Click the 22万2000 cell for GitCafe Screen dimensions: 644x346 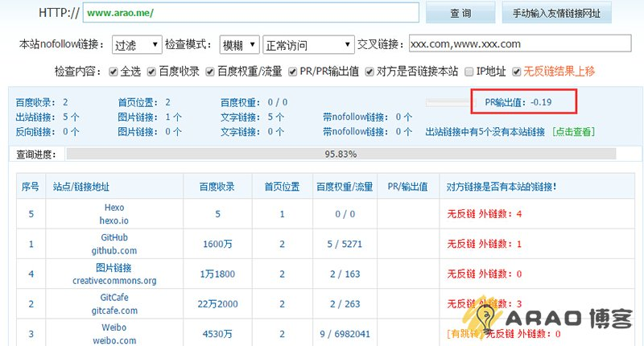217,303
